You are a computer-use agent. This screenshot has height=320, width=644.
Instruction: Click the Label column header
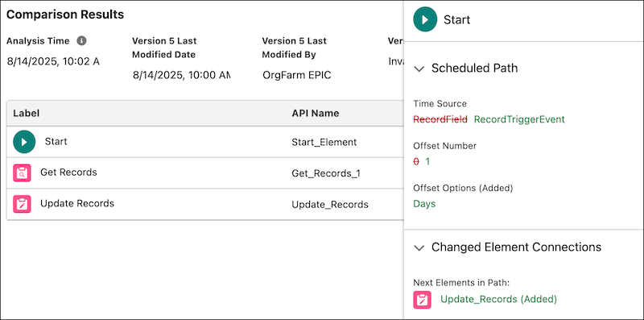click(x=27, y=113)
